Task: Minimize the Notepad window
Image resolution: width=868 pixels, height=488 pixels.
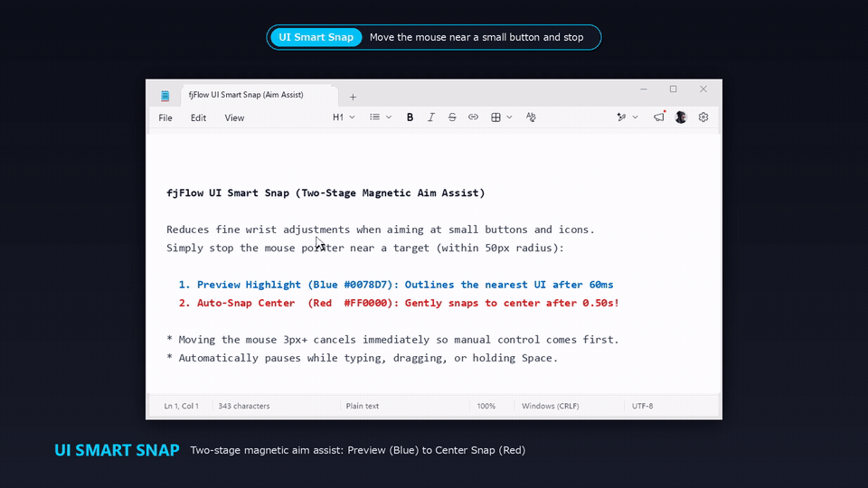Action: 643,89
